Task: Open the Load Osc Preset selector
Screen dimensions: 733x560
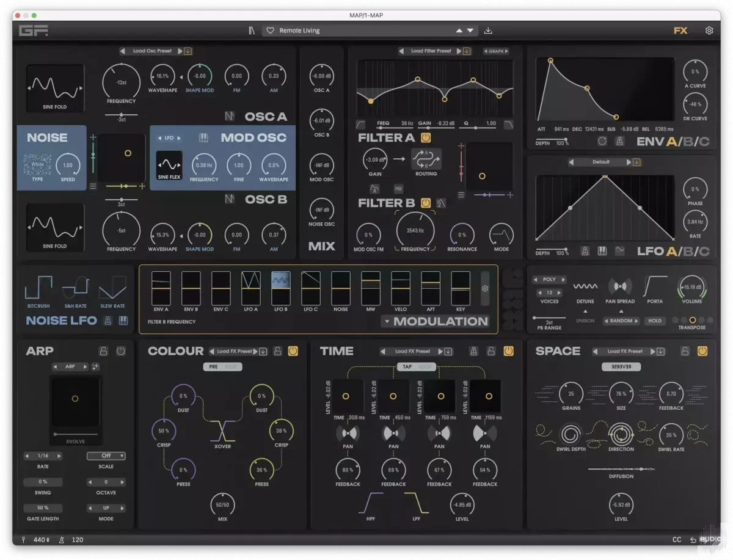Action: click(152, 51)
